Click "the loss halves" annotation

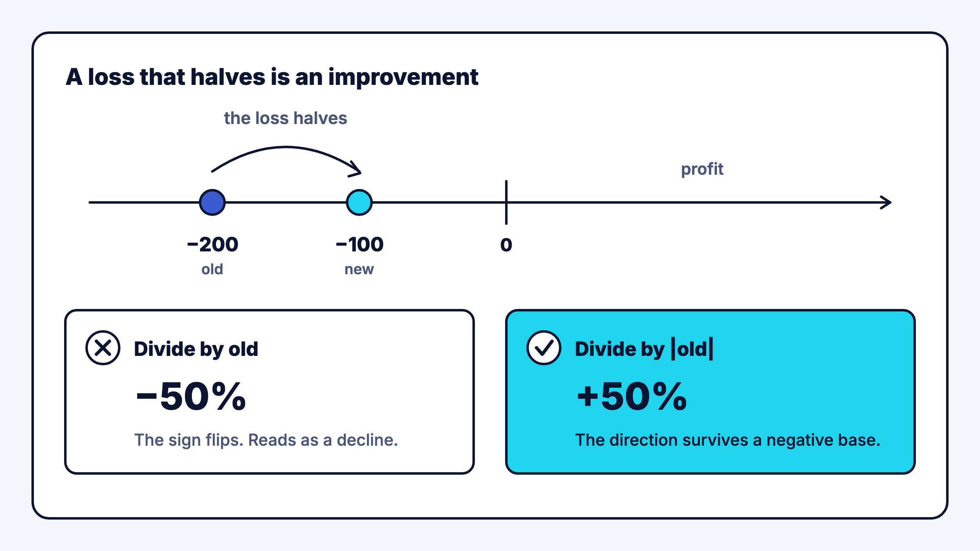click(285, 118)
